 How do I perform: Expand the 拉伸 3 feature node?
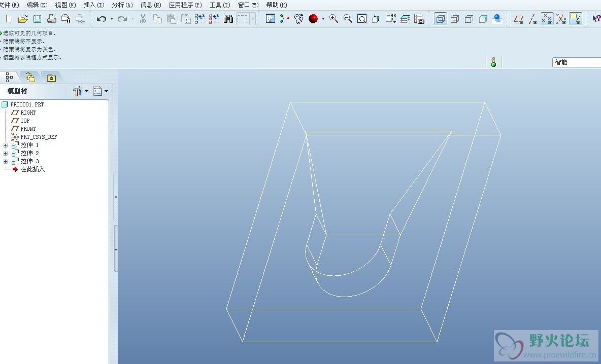pyautogui.click(x=6, y=161)
